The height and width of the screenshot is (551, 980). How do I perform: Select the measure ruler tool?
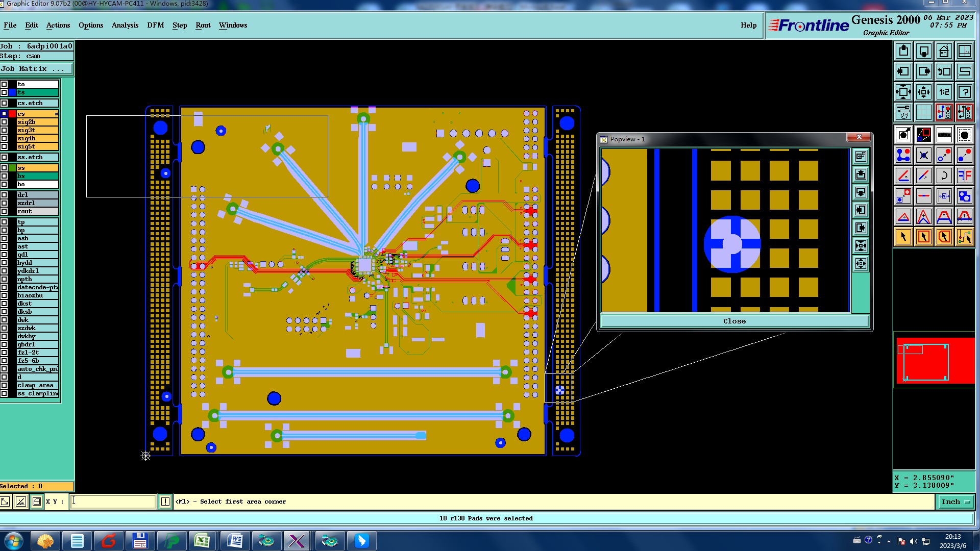click(x=944, y=135)
